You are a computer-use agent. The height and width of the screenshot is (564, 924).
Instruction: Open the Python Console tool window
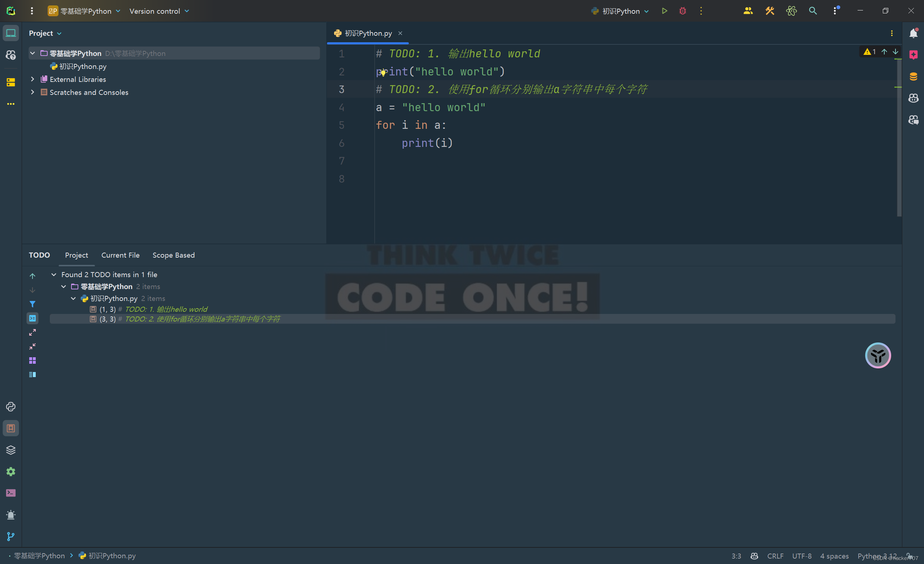click(x=11, y=407)
